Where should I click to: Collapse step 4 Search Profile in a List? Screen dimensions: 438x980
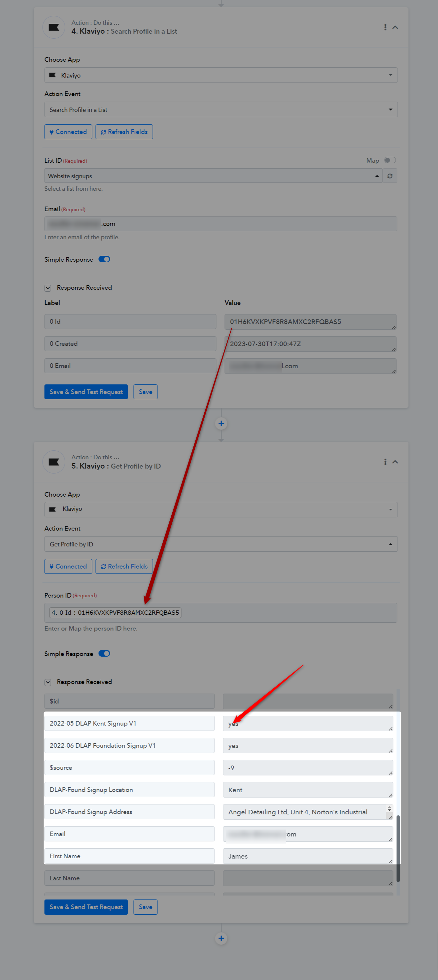(395, 27)
